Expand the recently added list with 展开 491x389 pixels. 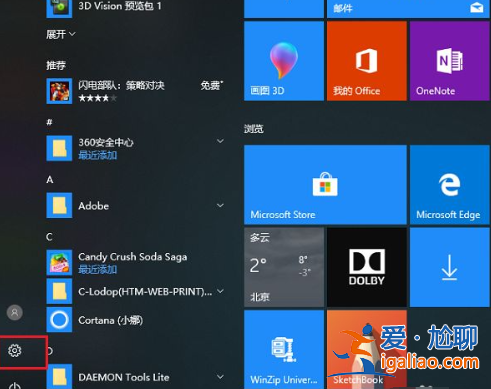point(61,34)
